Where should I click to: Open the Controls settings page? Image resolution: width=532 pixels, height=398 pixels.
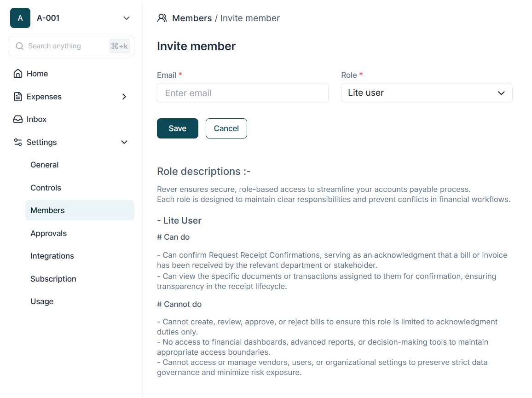click(x=46, y=188)
